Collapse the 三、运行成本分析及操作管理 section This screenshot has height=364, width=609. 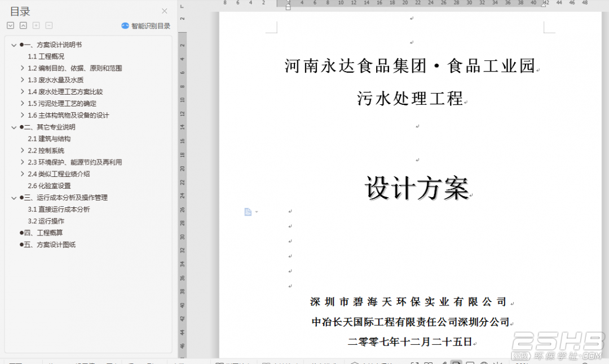pyautogui.click(x=14, y=198)
